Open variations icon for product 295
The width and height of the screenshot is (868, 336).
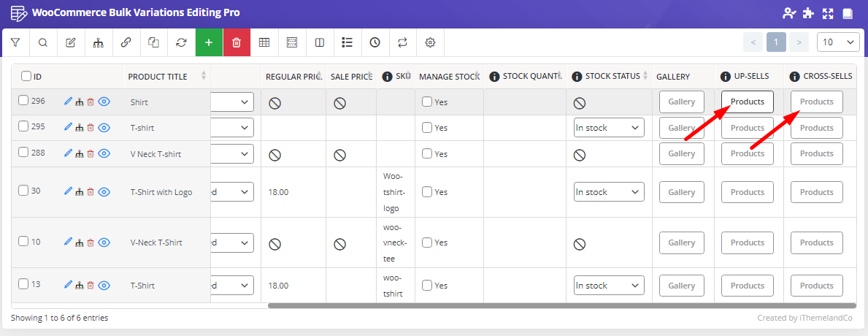(x=80, y=127)
